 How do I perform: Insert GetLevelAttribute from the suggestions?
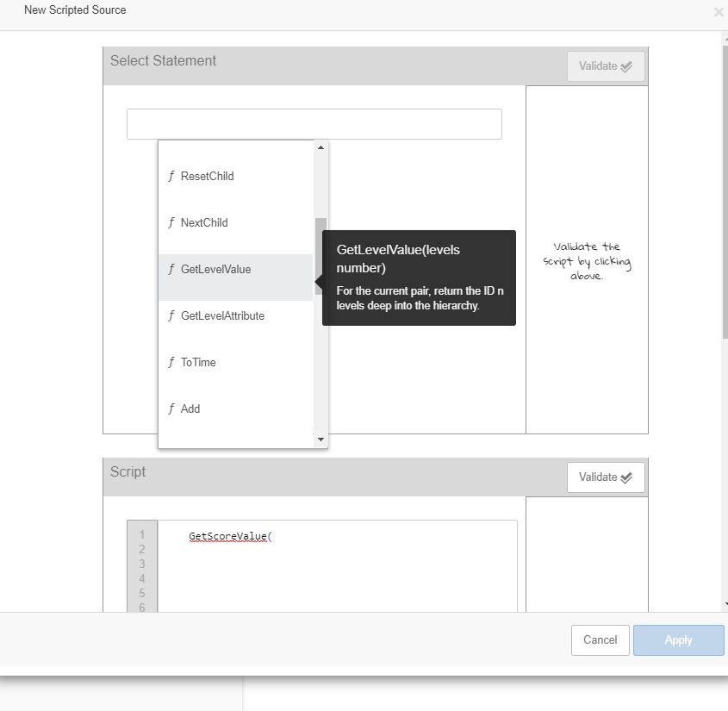point(222,316)
